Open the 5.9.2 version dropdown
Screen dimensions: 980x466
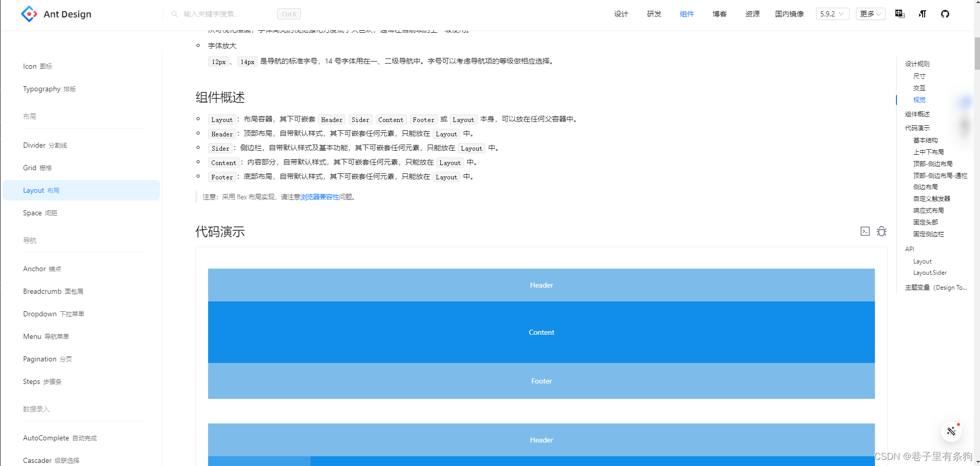click(832, 14)
